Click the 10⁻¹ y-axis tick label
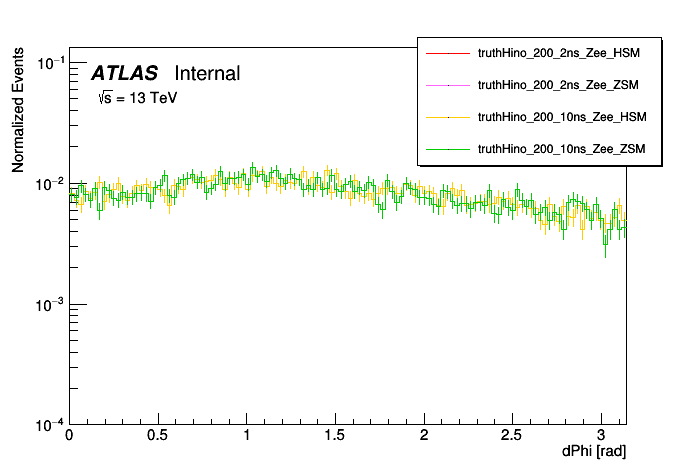 [x=52, y=64]
